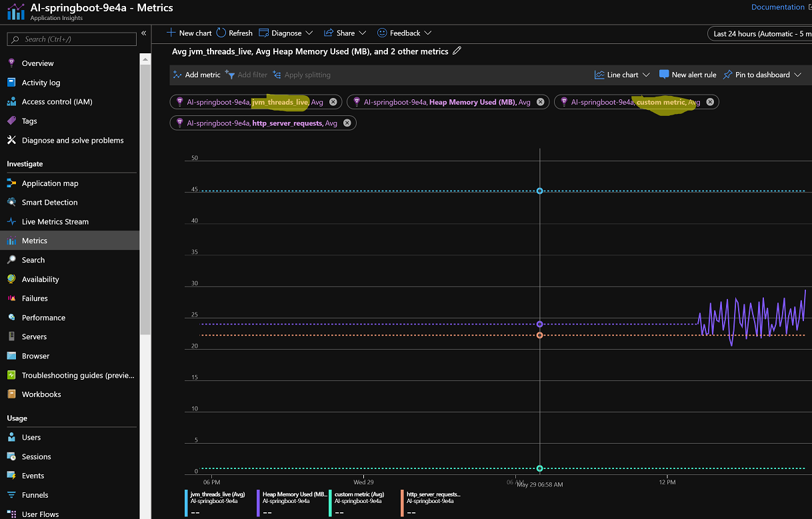Click the Failures icon in sidebar
The width and height of the screenshot is (812, 519).
11,298
